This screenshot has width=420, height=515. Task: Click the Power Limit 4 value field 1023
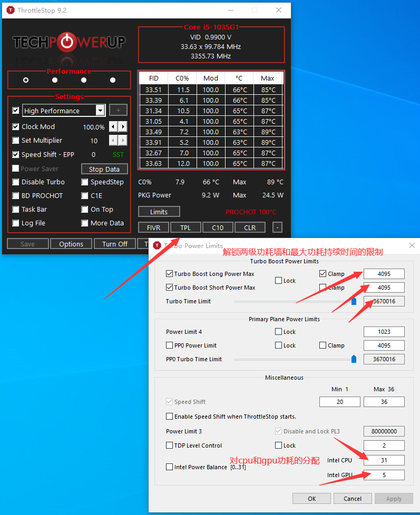pyautogui.click(x=384, y=332)
